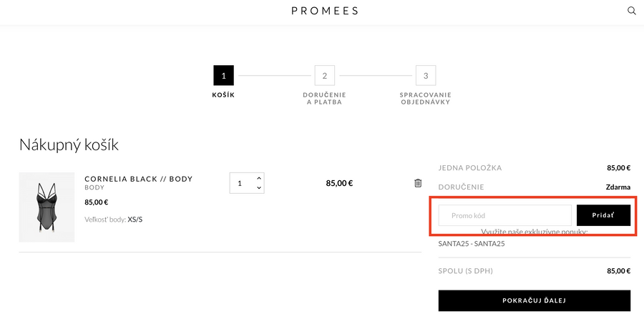
Task: Click the Pokračuj ďalej button
Action: 534,300
